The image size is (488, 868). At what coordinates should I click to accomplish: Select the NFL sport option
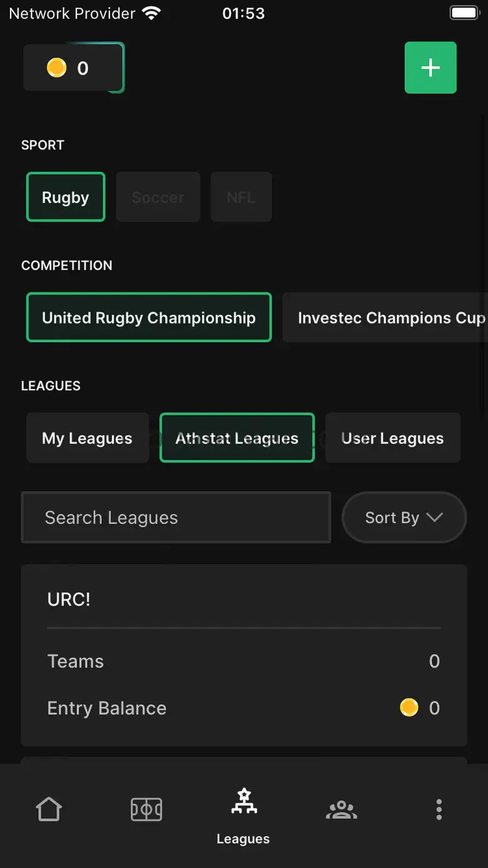click(x=241, y=197)
